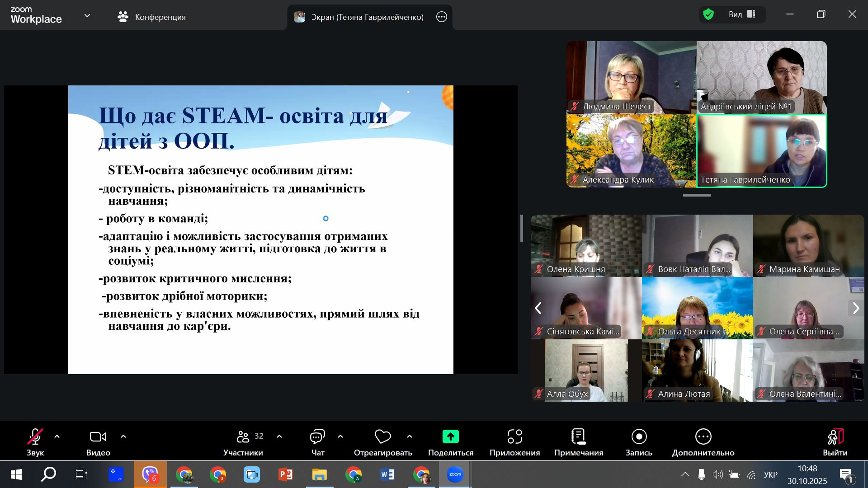Image resolution: width=868 pixels, height=488 pixels.
Task: Click the green encryption shield icon
Action: click(x=708, y=14)
